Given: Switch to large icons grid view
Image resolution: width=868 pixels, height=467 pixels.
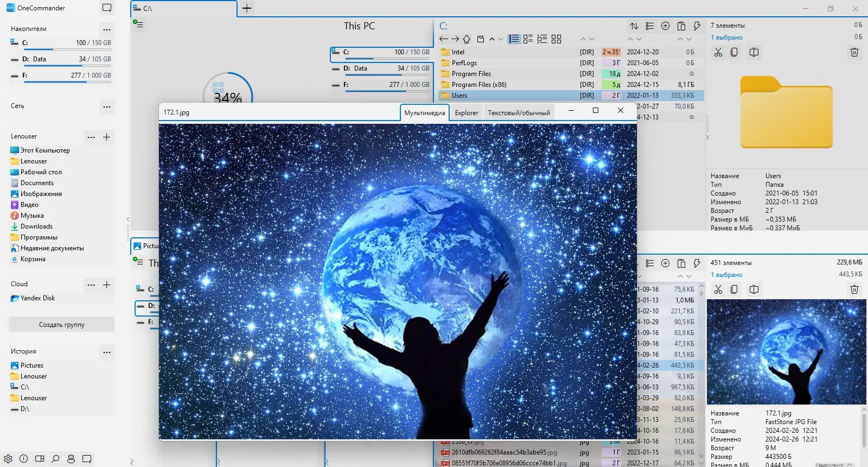Looking at the screenshot, I should [x=556, y=39].
